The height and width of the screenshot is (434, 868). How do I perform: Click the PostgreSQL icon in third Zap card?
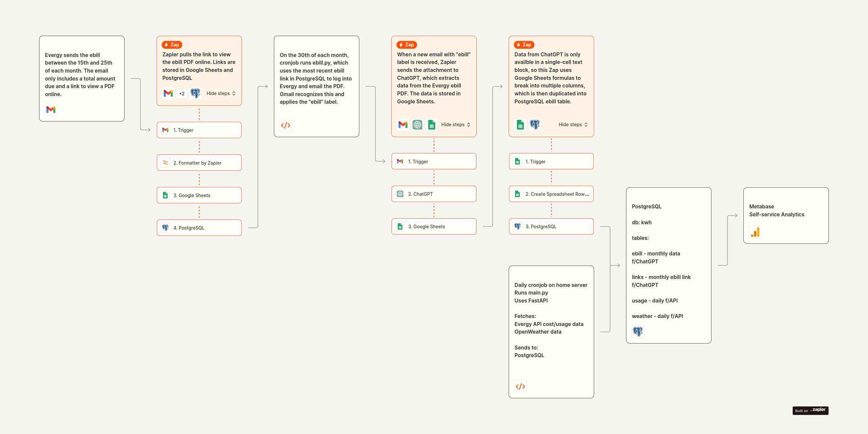coord(534,125)
